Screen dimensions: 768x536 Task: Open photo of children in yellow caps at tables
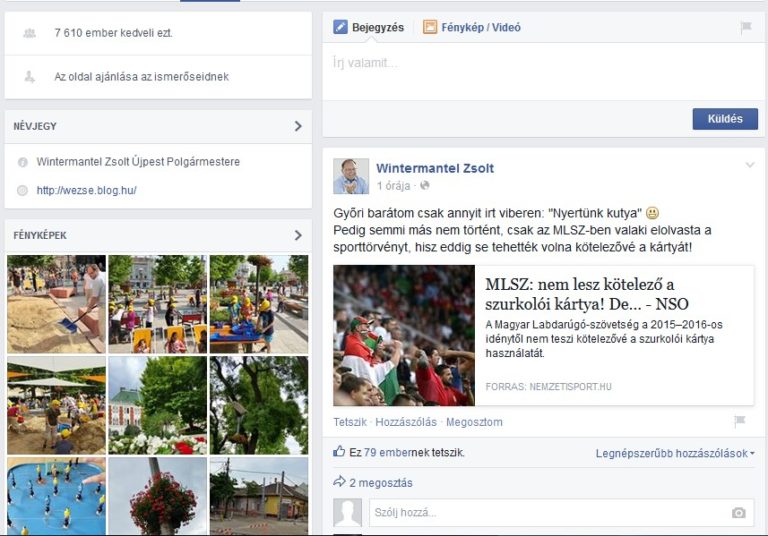158,304
